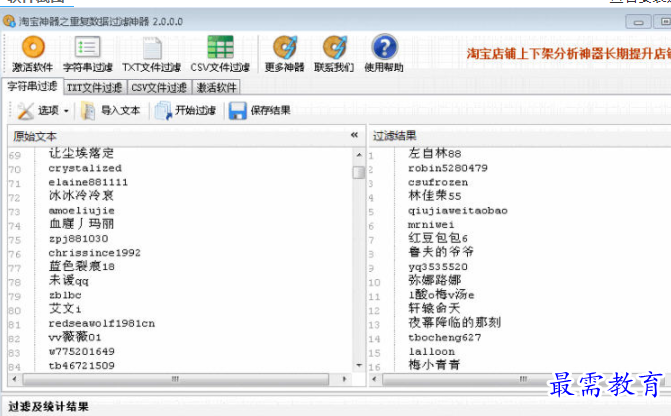The image size is (671, 416).
Task: Select result row '夜幕降临的那刻'
Action: 454,323
